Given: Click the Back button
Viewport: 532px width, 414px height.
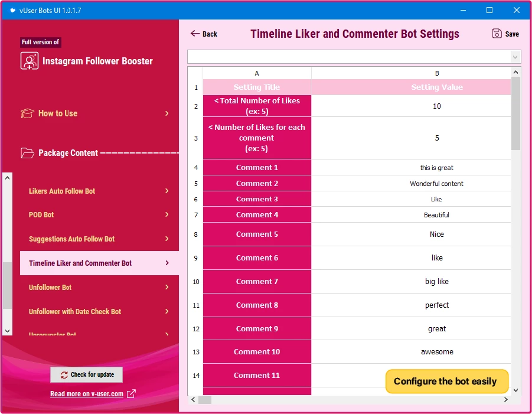Looking at the screenshot, I should [204, 34].
